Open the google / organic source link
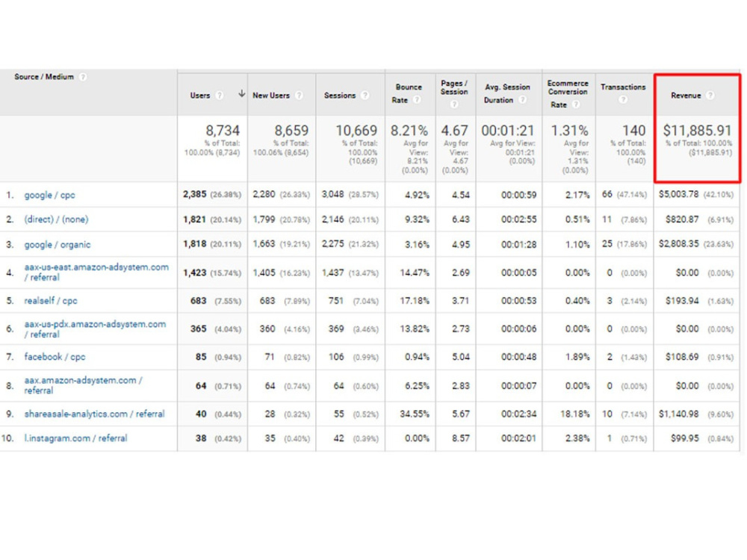This screenshot has height=560, width=747. point(58,244)
